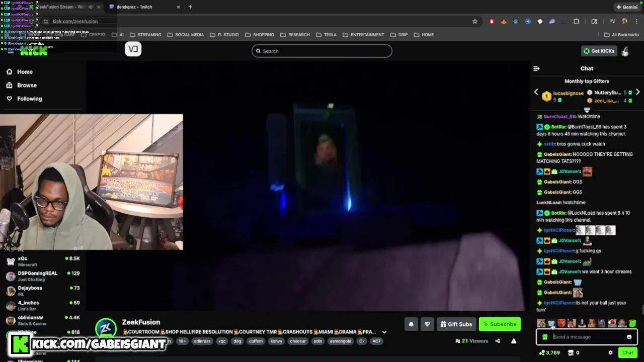Open a new browser tab

pyautogui.click(x=190, y=7)
